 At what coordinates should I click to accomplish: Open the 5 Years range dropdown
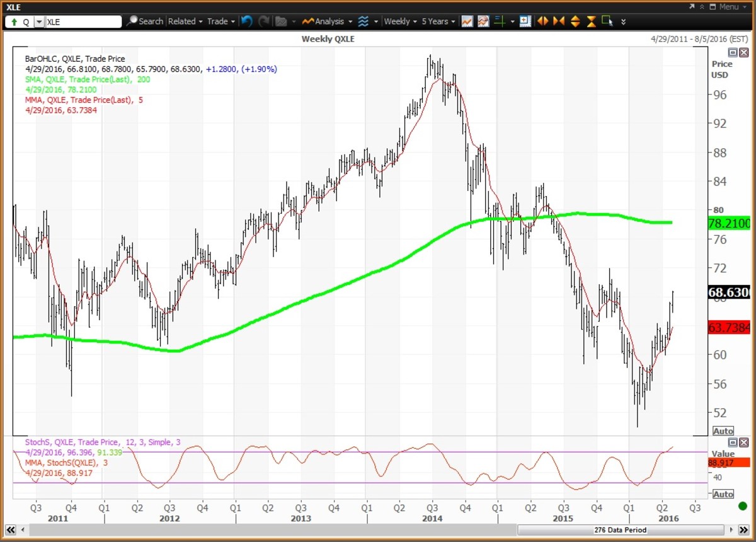tap(437, 21)
